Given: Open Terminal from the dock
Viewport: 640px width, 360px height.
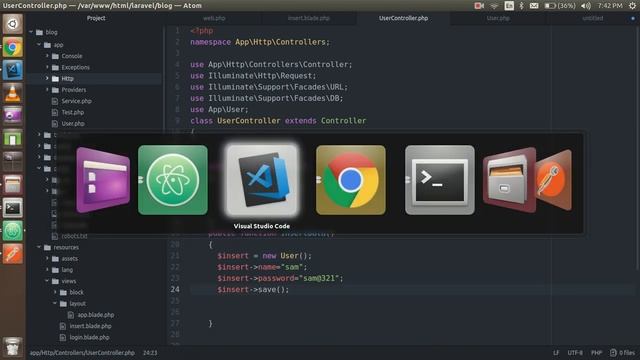Looking at the screenshot, I should click(13, 208).
